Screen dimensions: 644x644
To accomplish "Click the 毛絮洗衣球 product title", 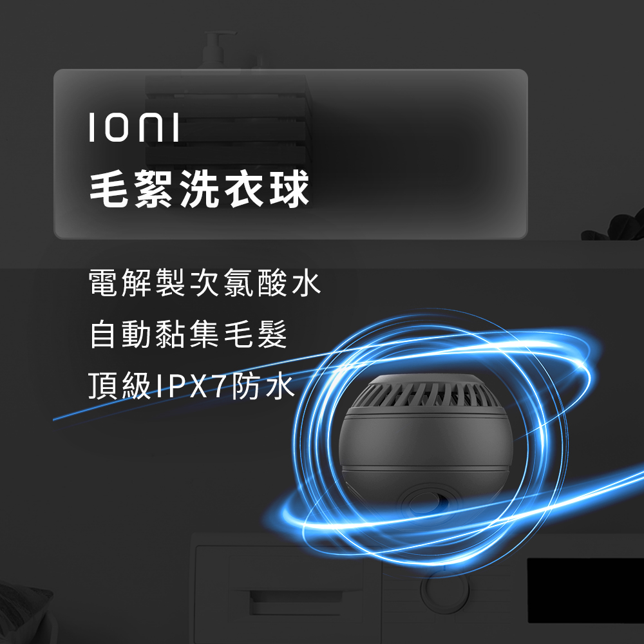I will point(199,189).
